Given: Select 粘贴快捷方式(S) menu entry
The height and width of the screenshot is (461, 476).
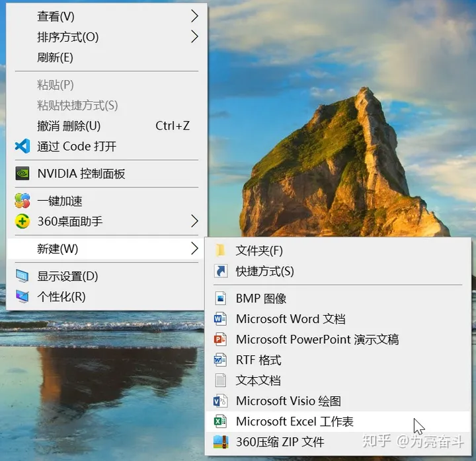Looking at the screenshot, I should pos(106,105).
